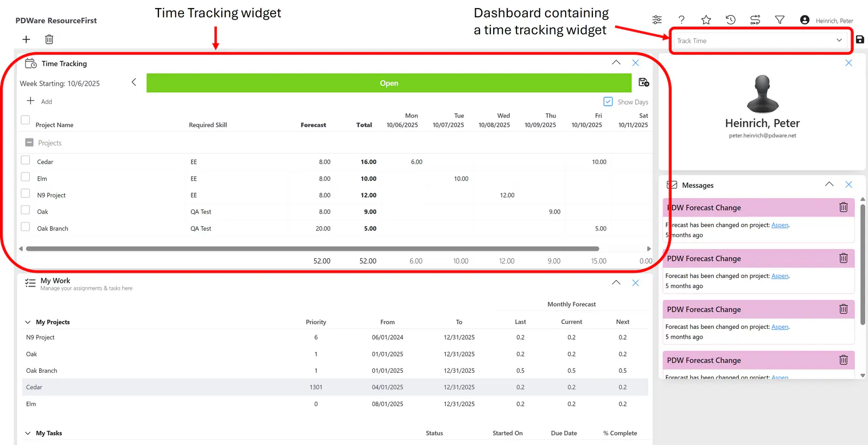Open the Track Time dashboard dropdown

[x=759, y=41]
